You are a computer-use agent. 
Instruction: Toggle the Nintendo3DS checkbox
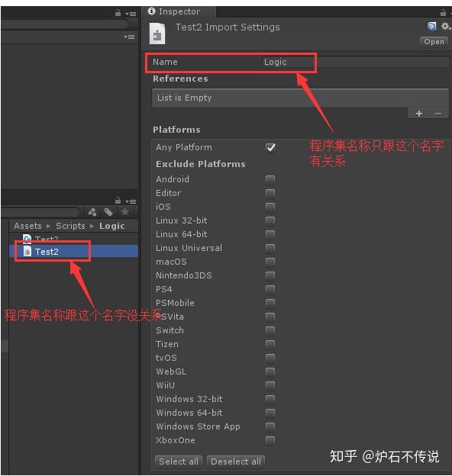coord(270,275)
